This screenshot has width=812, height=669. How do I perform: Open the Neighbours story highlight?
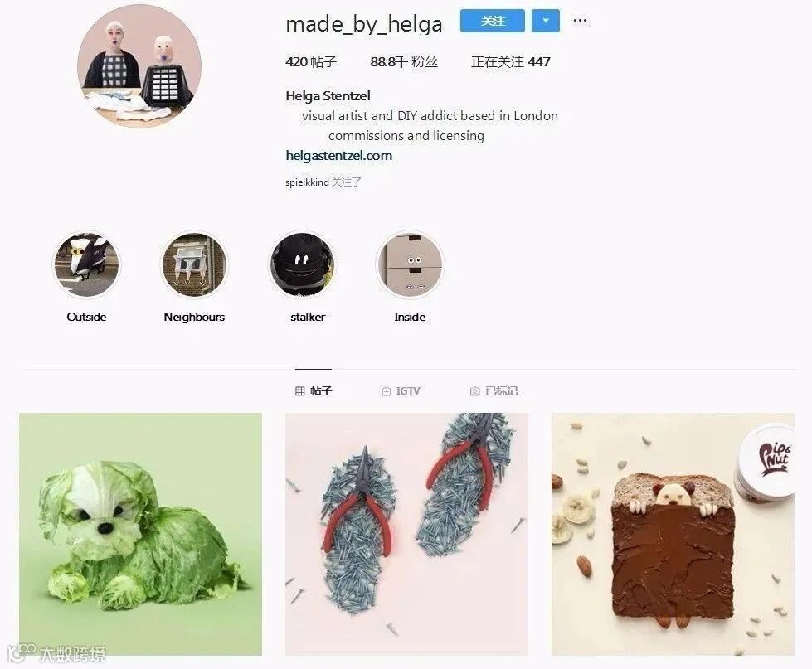(x=194, y=264)
